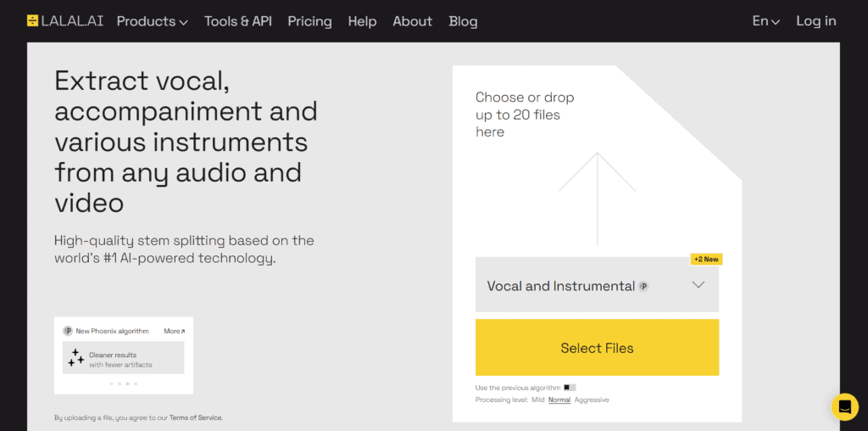Click Log in
The width and height of the screenshot is (868, 431).
816,21
